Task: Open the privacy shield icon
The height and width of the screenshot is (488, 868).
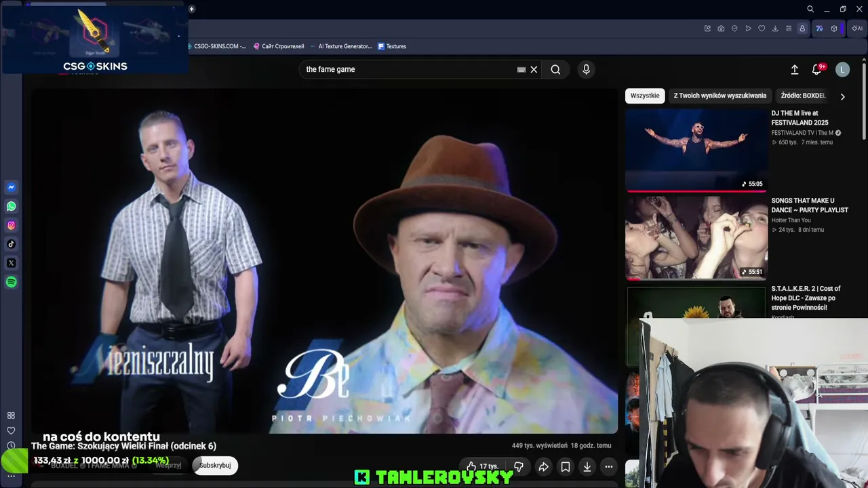Action: pyautogui.click(x=734, y=28)
